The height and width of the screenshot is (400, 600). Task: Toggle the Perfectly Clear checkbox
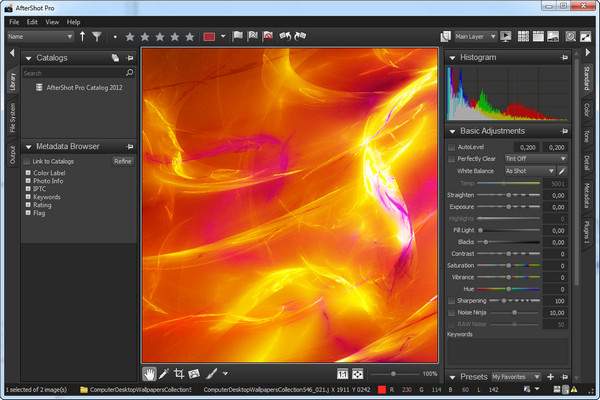click(x=451, y=158)
